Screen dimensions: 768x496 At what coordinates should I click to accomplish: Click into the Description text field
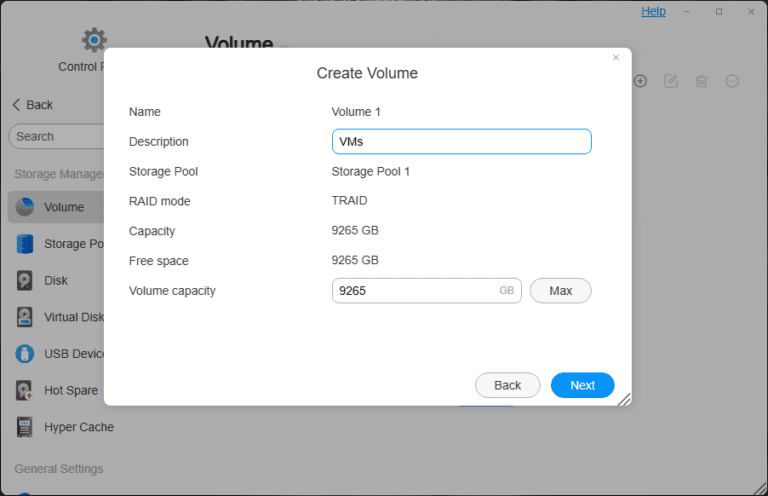click(x=461, y=142)
